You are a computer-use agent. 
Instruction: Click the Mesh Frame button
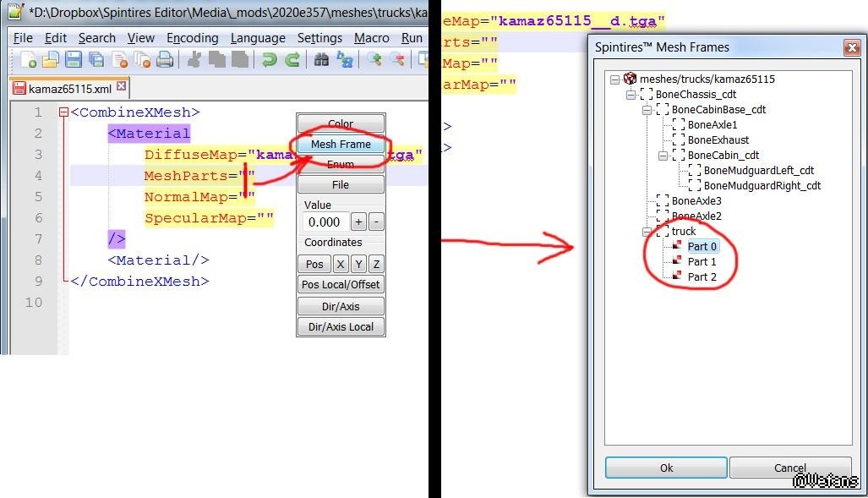[341, 144]
